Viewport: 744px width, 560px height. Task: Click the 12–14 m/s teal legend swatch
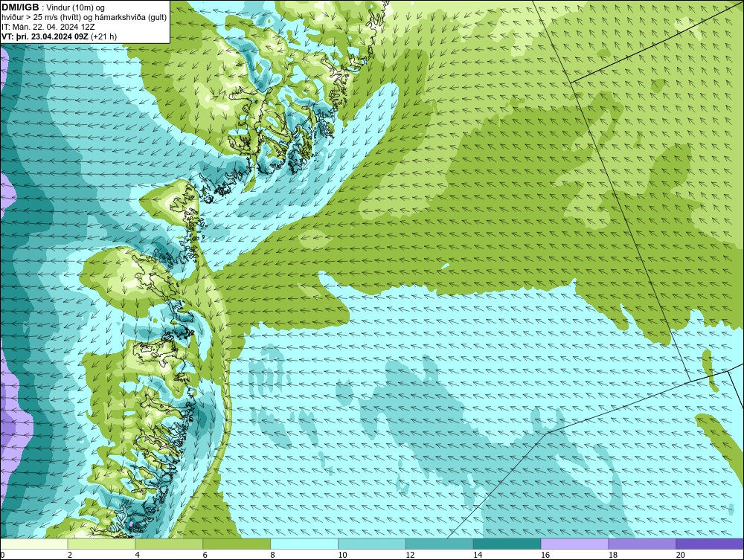coord(440,544)
